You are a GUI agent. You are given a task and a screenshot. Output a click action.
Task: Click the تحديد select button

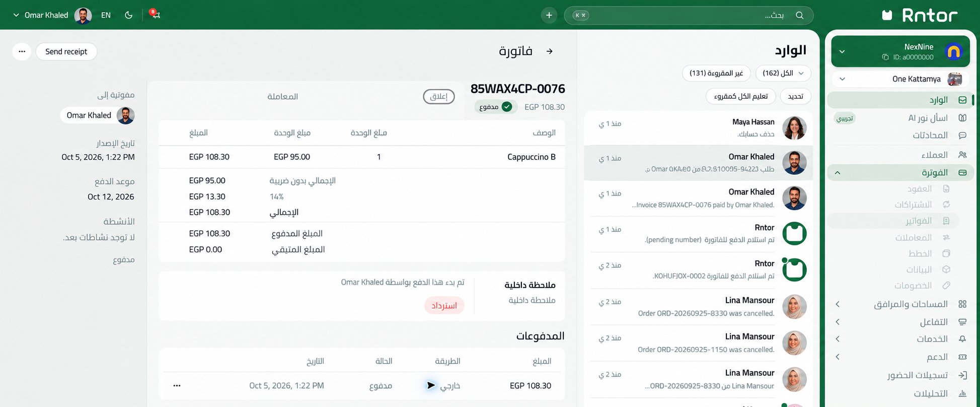click(795, 96)
